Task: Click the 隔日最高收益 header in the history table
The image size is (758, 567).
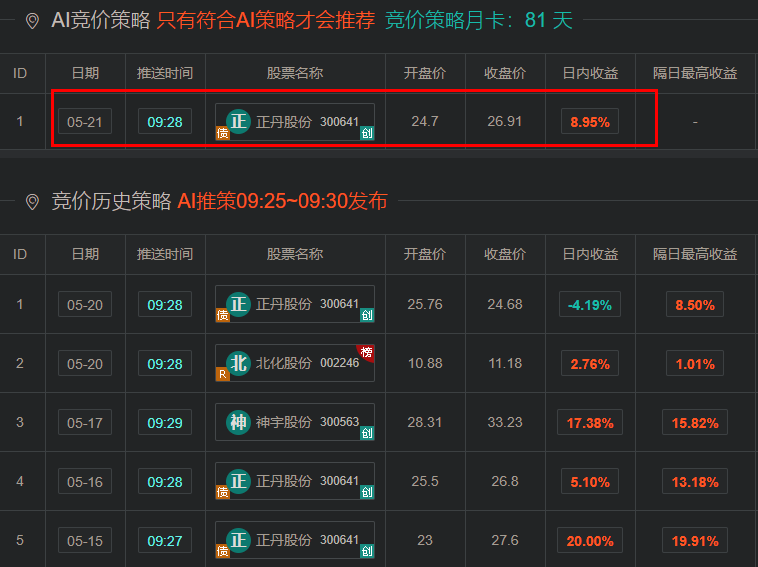Action: click(695, 254)
